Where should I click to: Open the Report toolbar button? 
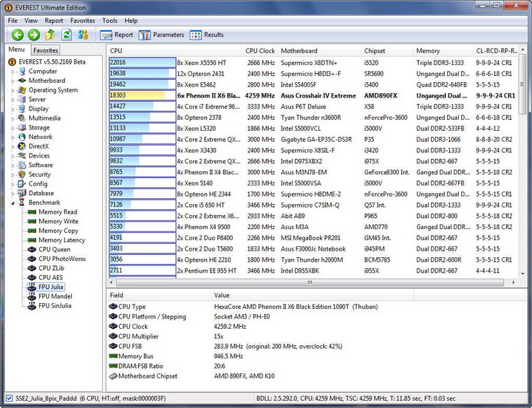tap(117, 35)
